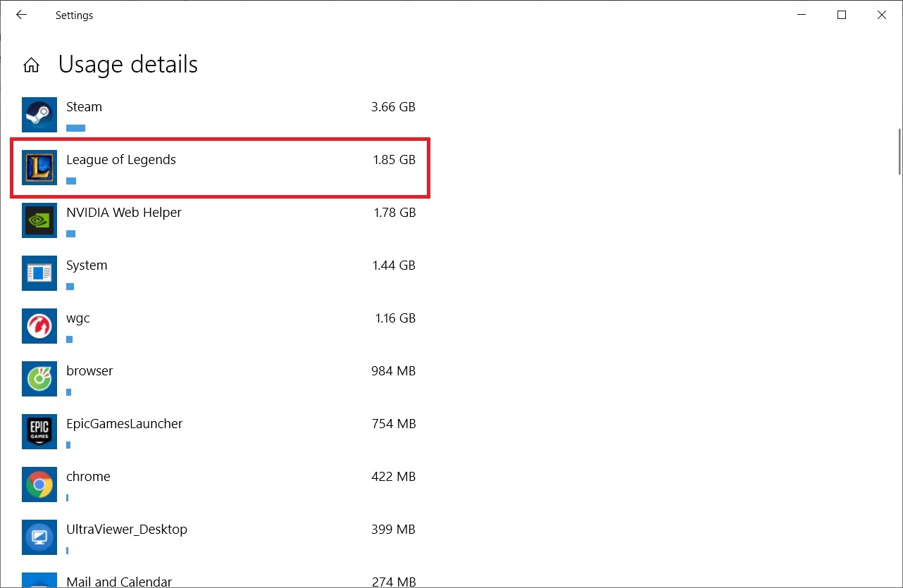Click the System app icon
This screenshot has width=903, height=588.
[x=39, y=273]
